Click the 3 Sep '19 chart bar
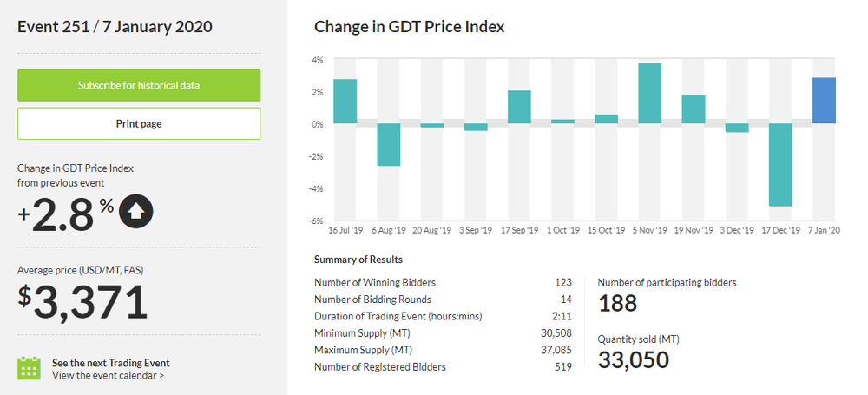 point(476,127)
